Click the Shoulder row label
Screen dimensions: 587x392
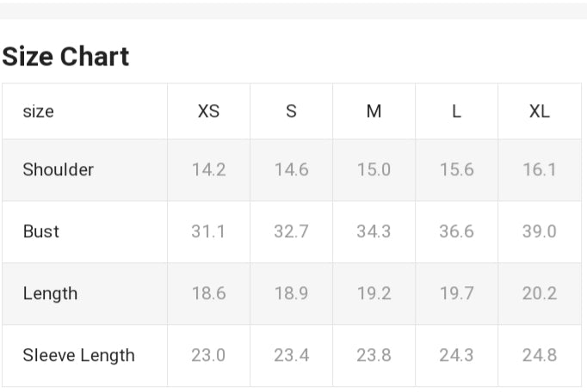click(x=58, y=169)
